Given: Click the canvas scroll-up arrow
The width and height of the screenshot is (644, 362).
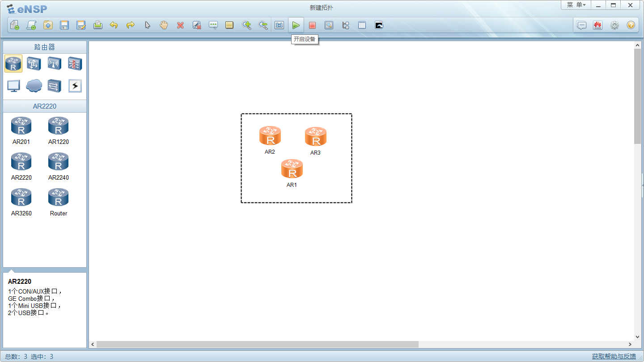Looking at the screenshot, I should click(638, 45).
